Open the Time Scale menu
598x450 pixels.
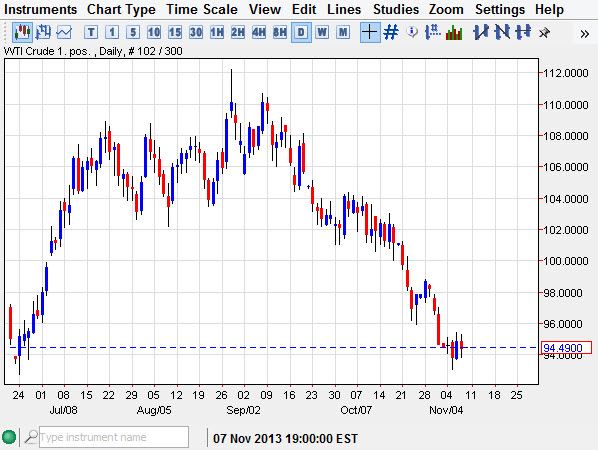click(x=202, y=9)
